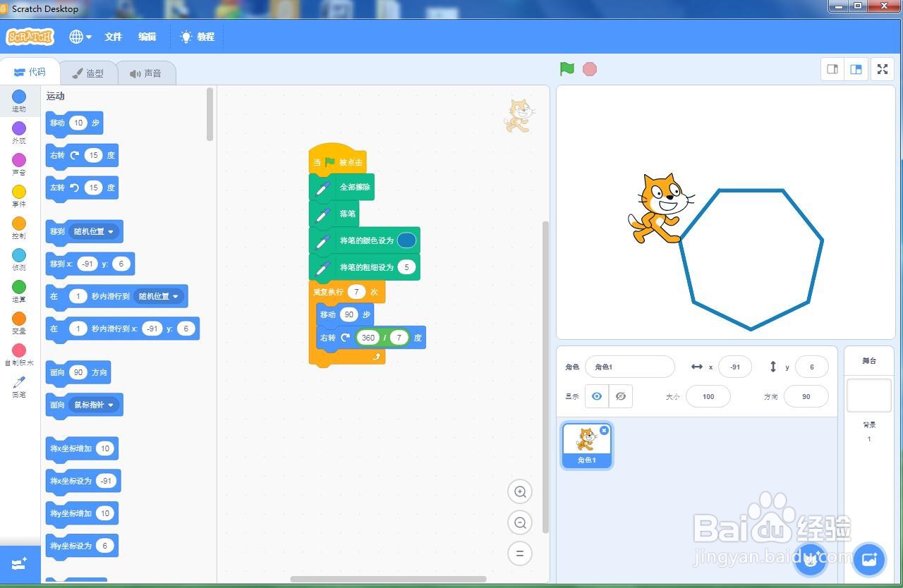Click the green flag to run the project
Image resolution: width=903 pixels, height=588 pixels.
point(566,69)
